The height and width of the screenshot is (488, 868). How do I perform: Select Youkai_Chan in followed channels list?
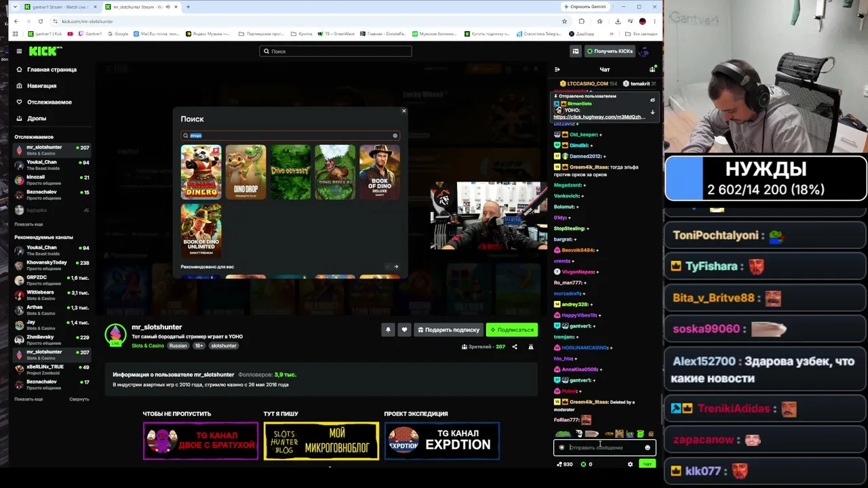[x=53, y=165]
